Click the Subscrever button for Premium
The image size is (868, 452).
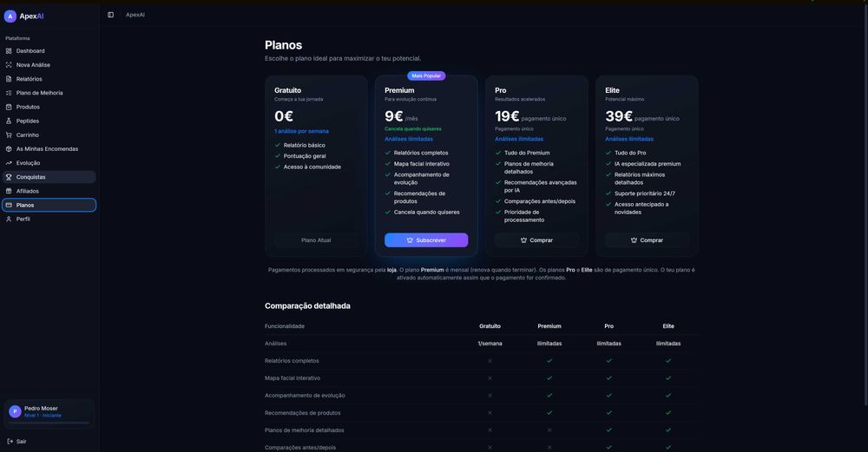[x=426, y=240]
